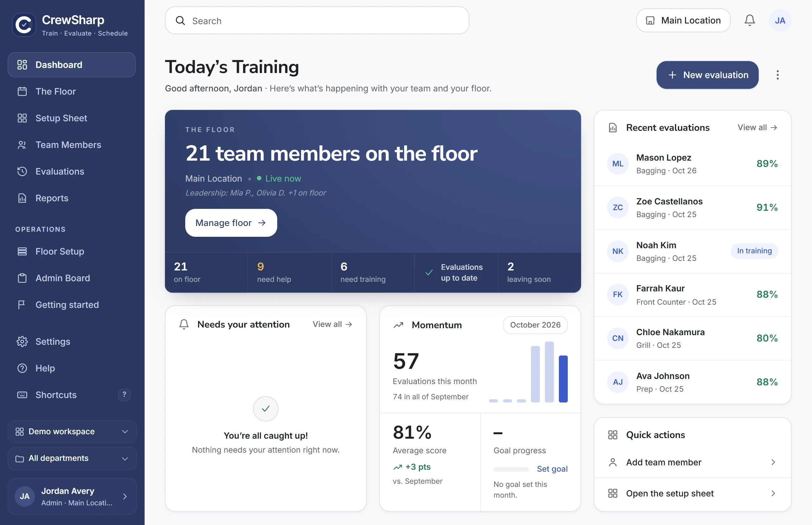Click the CrewSharp logo icon

24,24
